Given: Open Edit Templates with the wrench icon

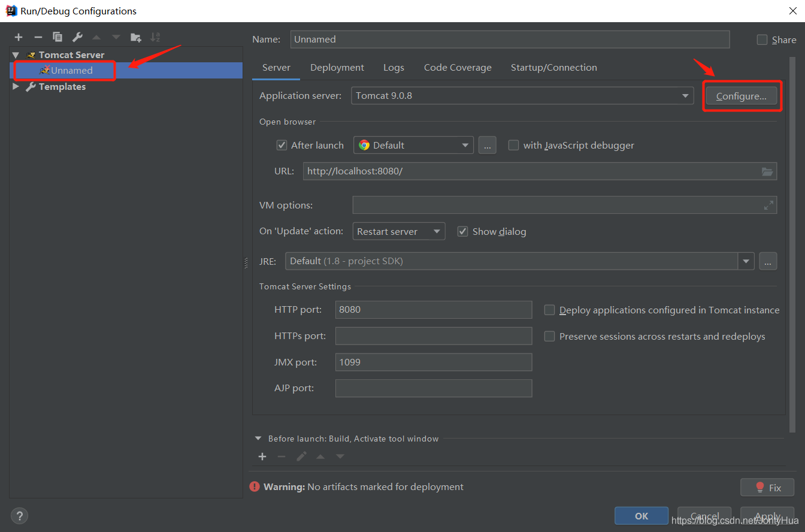Looking at the screenshot, I should 77,37.
